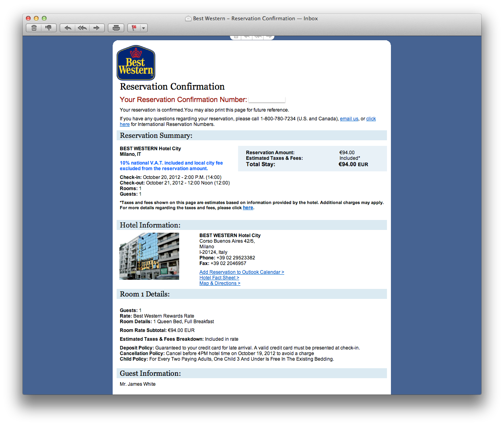Click the 'Rate: Best Western Rewards Rate' line
The width and height of the screenshot is (504, 426).
(x=157, y=316)
